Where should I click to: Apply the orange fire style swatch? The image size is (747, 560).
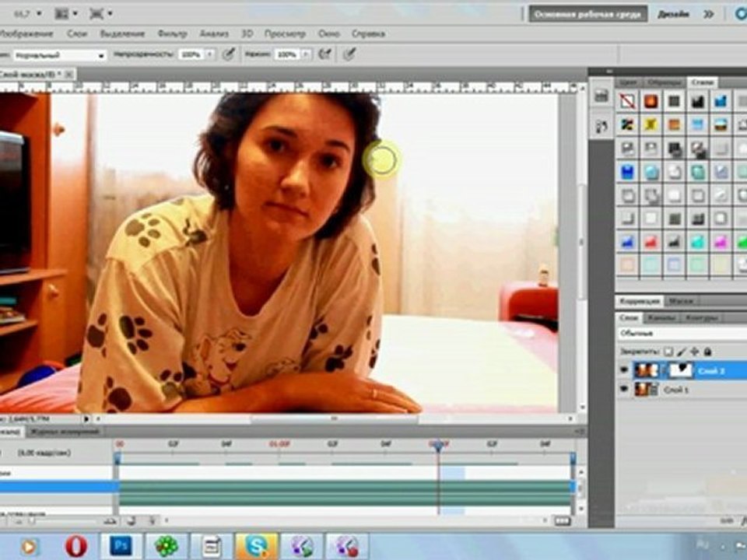[x=651, y=101]
